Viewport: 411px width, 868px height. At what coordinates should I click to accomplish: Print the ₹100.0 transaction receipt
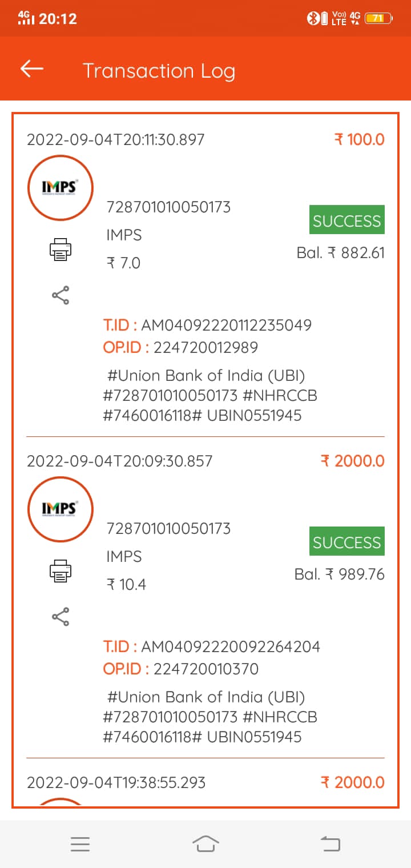[x=60, y=250]
